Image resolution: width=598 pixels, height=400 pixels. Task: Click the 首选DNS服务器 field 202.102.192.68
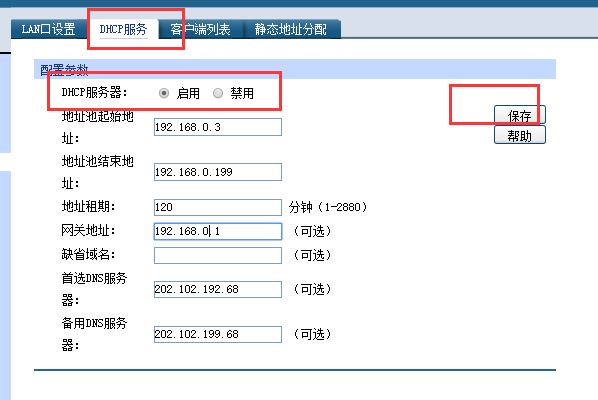pyautogui.click(x=218, y=289)
